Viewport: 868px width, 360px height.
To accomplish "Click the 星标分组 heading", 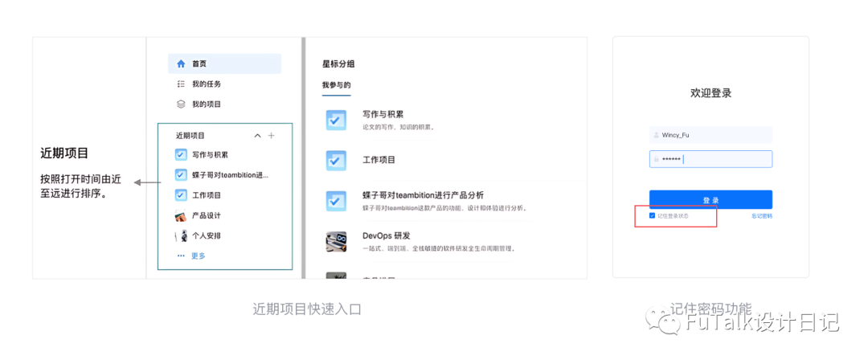I will [338, 63].
